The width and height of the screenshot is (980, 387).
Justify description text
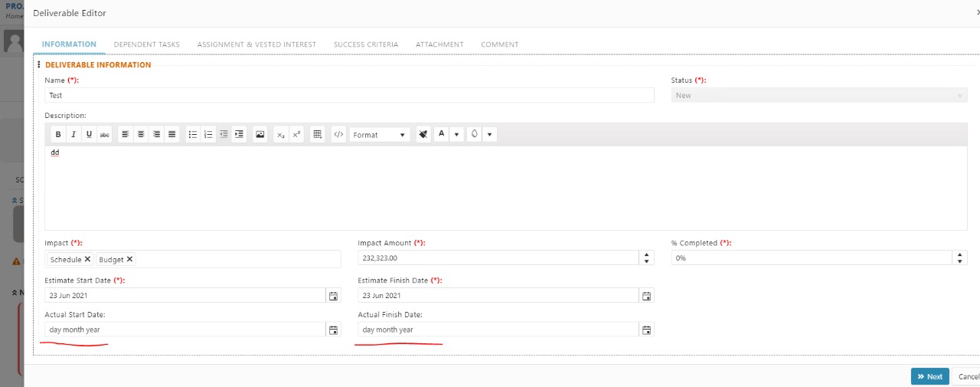172,134
